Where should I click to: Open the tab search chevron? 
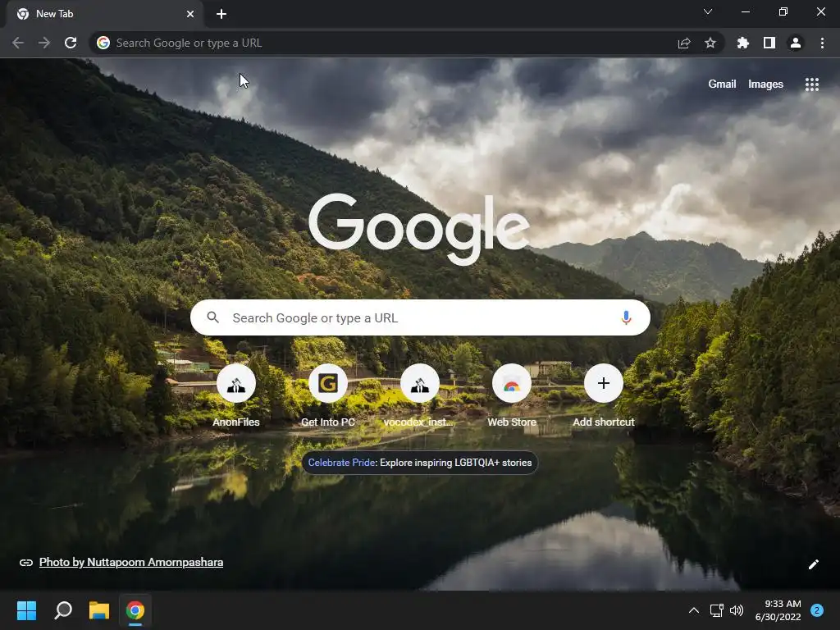[x=708, y=11]
